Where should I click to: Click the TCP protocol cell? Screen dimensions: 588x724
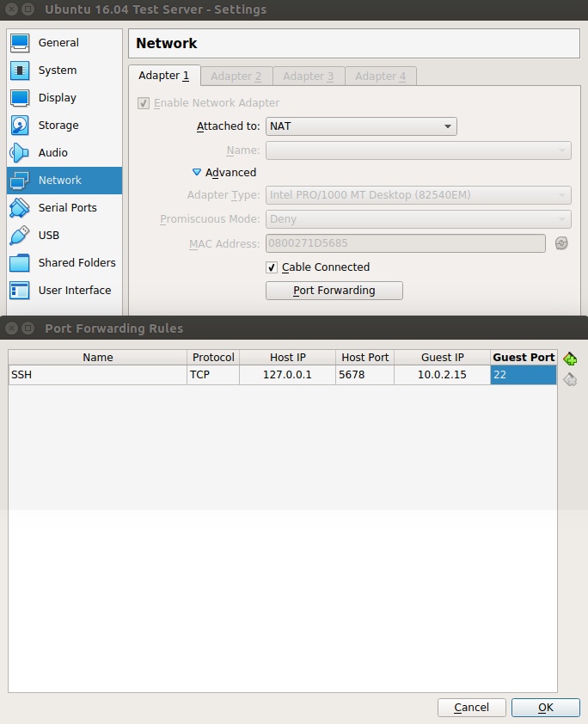pyautogui.click(x=213, y=375)
